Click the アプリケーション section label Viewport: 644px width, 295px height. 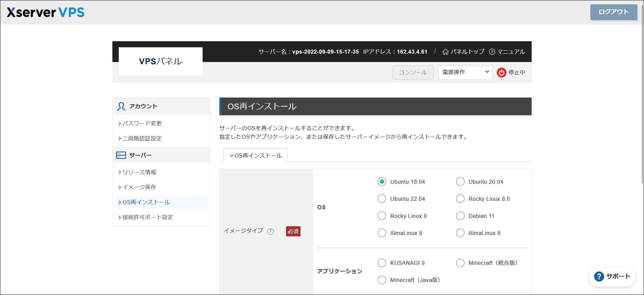pos(340,271)
